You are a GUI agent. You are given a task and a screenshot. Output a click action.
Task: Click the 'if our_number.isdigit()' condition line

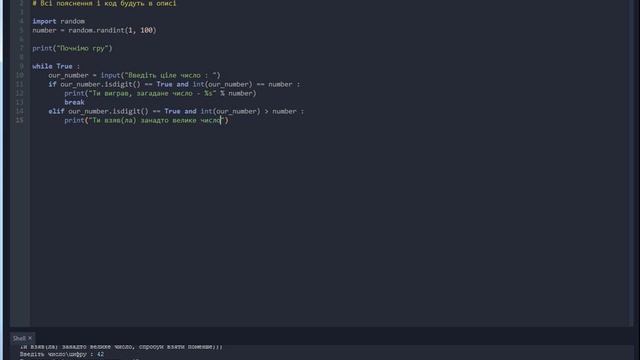174,84
